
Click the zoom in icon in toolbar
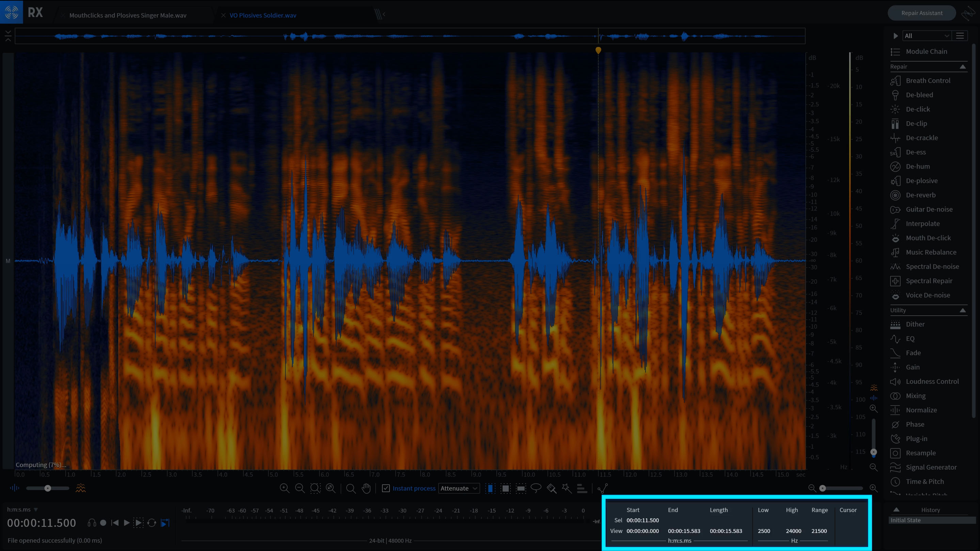pyautogui.click(x=284, y=488)
